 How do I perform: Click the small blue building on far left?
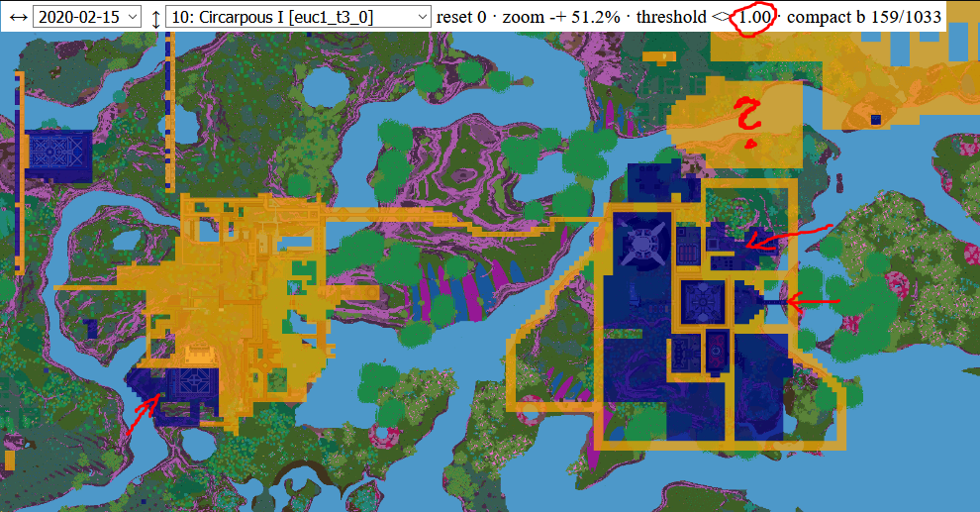coord(59,155)
